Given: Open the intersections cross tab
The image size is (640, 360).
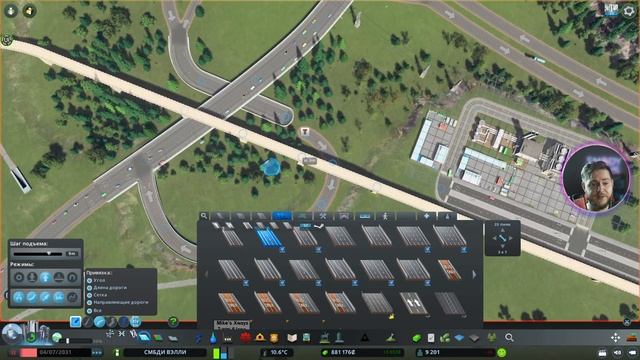Looking at the screenshot, I should pos(427,216).
